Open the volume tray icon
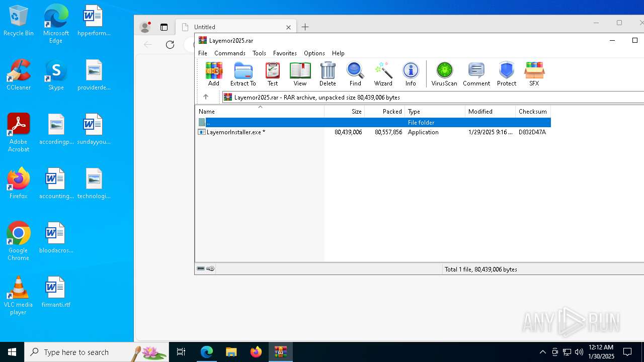Screen dimensions: 644x362 tap(579, 352)
